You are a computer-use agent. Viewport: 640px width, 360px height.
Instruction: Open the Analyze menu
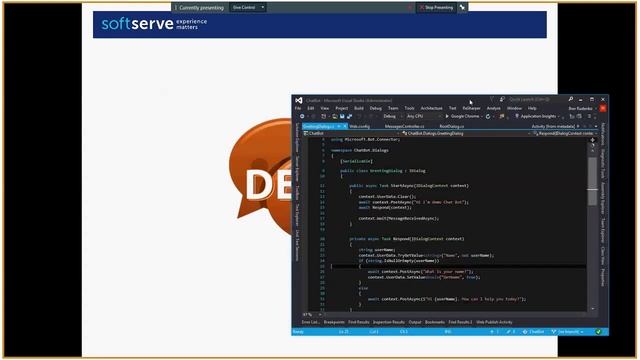coord(493,108)
